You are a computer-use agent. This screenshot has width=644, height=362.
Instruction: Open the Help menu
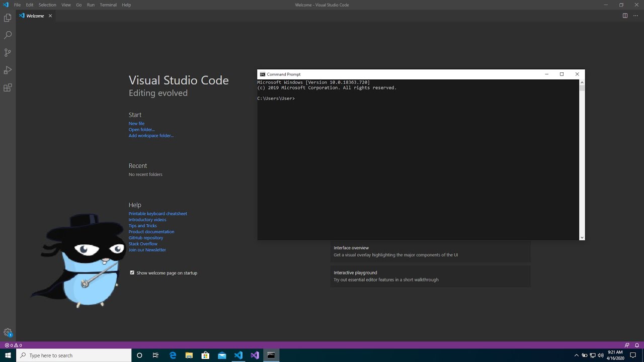tap(126, 5)
